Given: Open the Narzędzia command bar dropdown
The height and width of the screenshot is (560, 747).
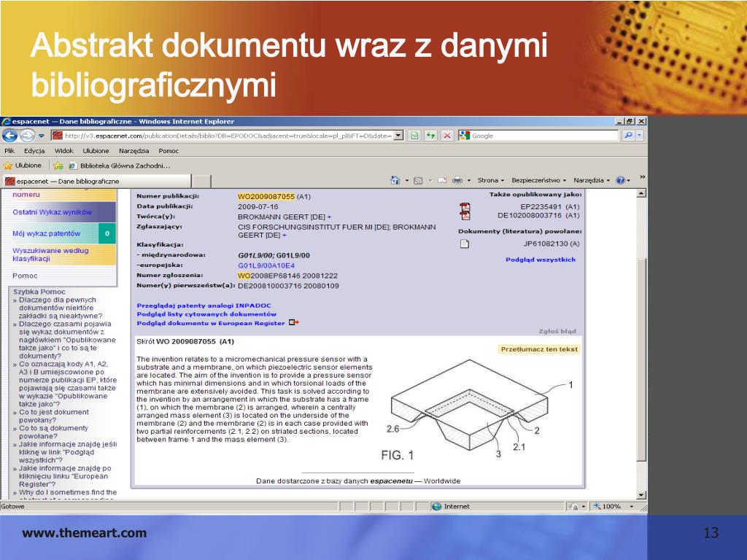Looking at the screenshot, I should (592, 181).
